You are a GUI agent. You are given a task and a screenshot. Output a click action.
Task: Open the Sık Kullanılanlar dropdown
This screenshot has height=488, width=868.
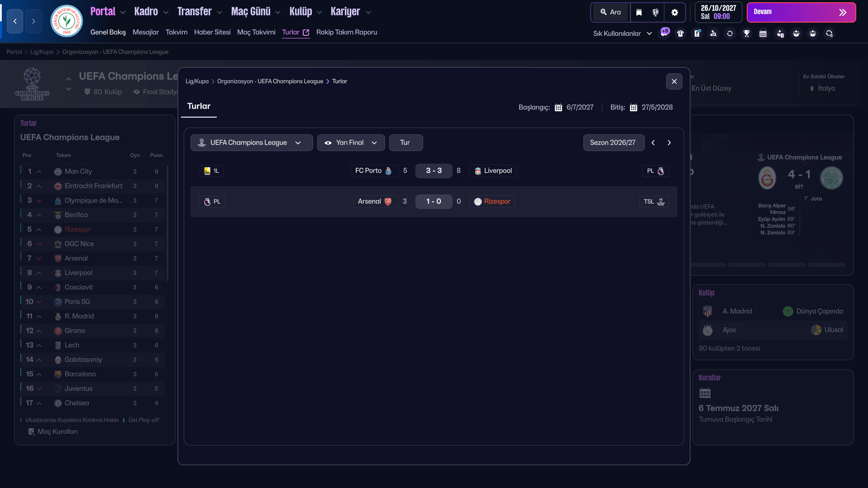(622, 33)
